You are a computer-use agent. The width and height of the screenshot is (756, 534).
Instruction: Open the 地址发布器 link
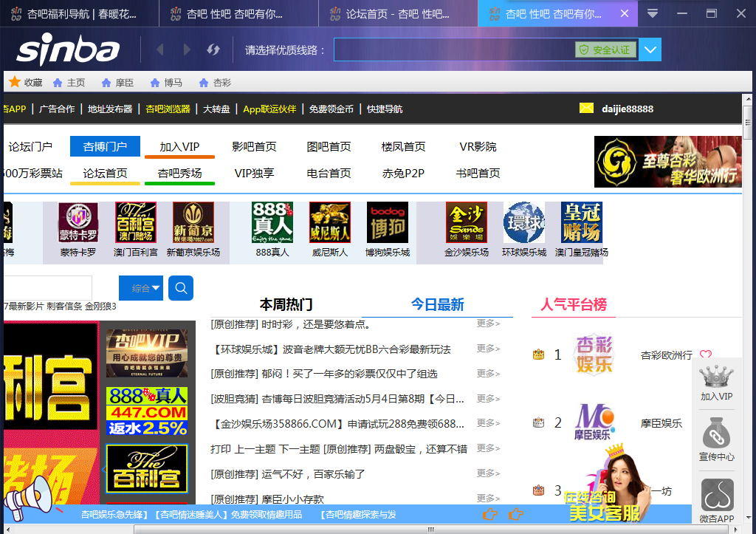(110, 109)
